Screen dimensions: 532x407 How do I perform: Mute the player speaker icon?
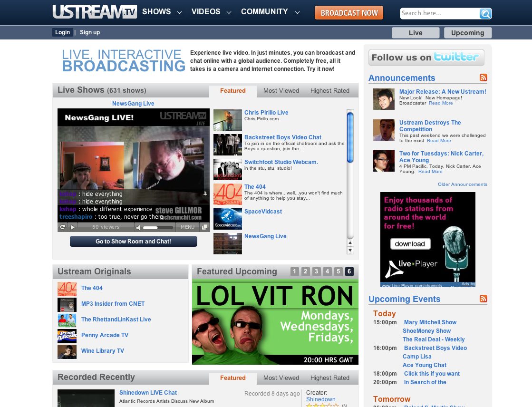click(138, 227)
